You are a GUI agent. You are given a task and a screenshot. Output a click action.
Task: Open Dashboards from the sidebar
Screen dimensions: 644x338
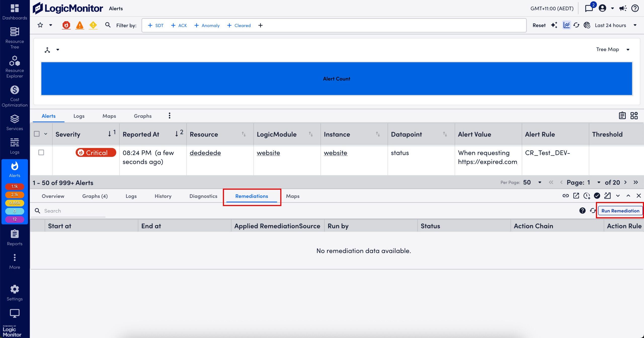[15, 12]
